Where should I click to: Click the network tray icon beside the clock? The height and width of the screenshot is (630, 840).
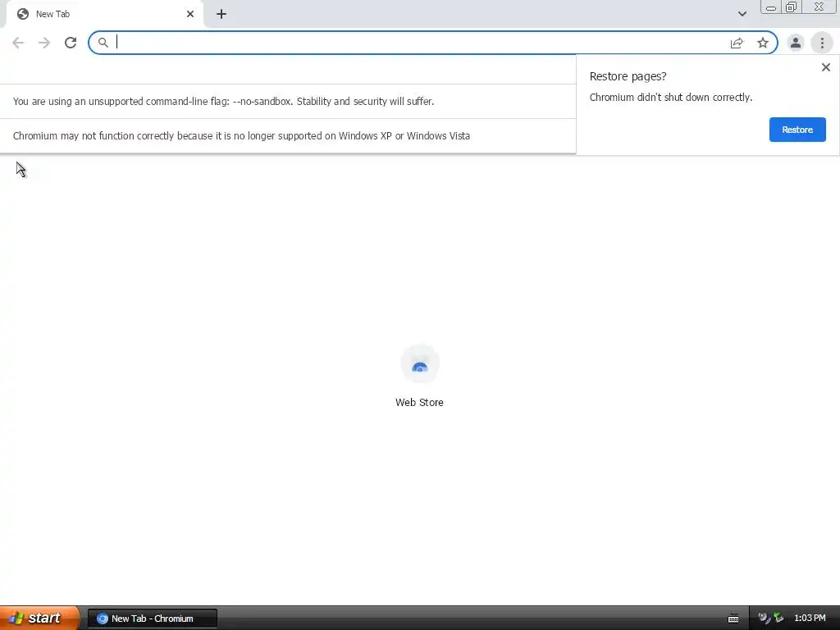[778, 619]
